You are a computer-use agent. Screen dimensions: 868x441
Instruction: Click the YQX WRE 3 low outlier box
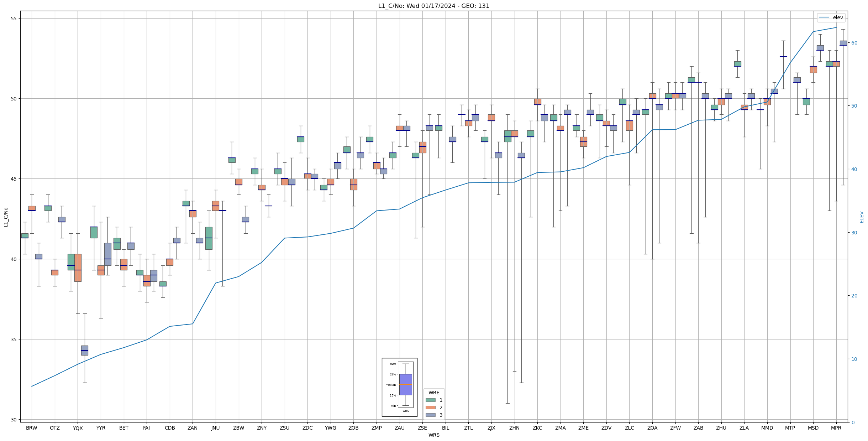(x=85, y=351)
